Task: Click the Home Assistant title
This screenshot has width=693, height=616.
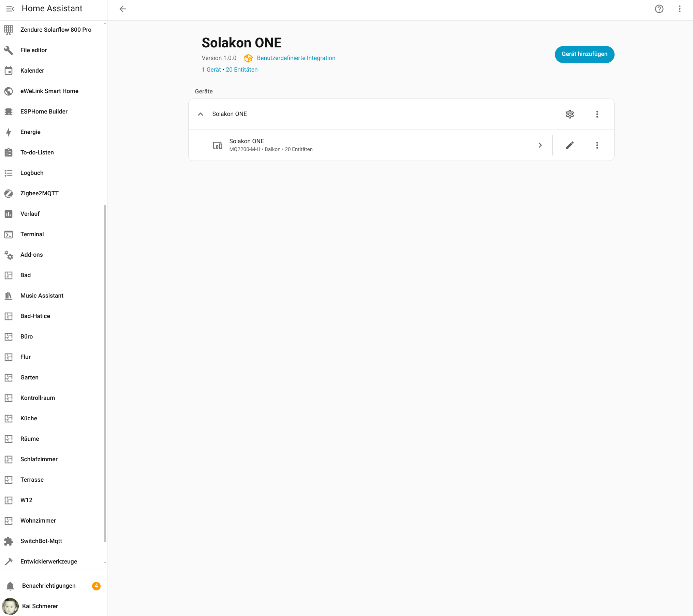Action: 52,9
